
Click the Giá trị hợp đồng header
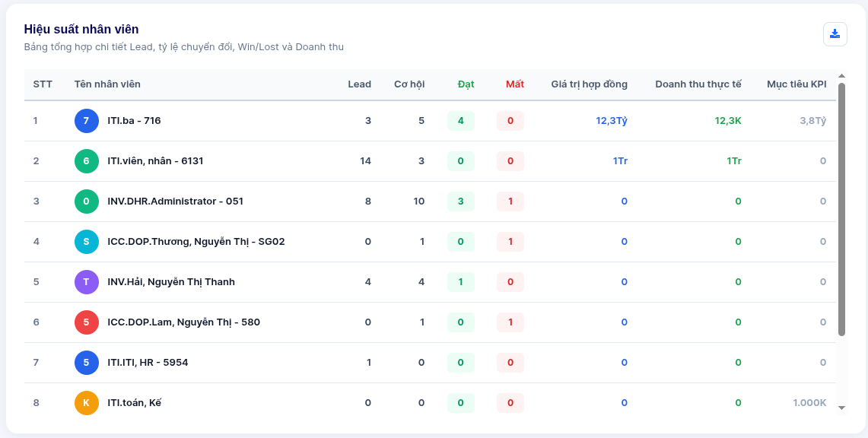[x=589, y=84]
